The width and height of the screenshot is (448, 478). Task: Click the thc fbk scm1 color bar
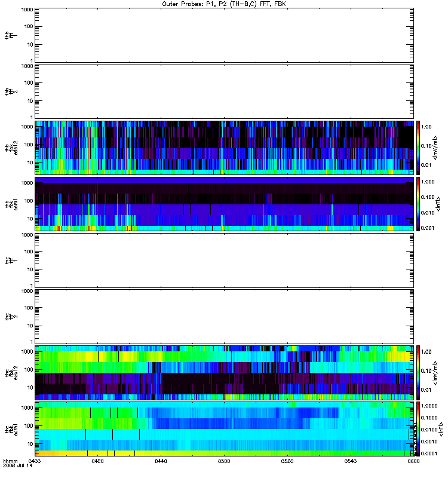point(418,429)
